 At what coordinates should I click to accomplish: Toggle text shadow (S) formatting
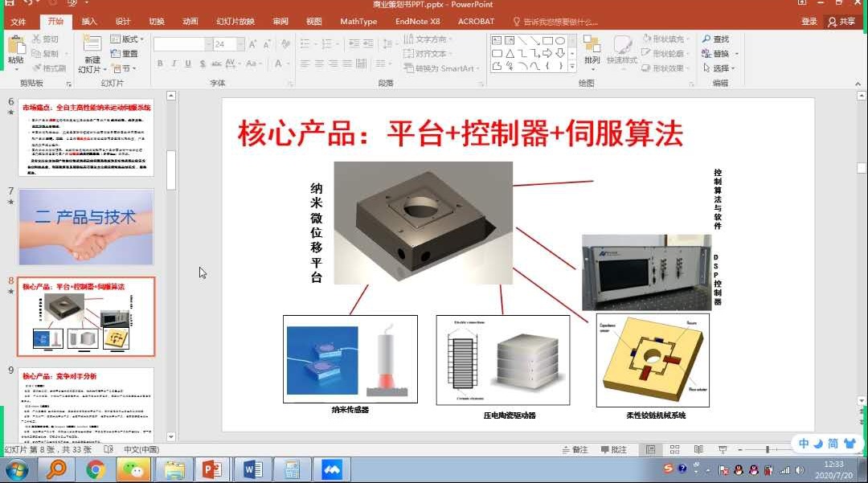(203, 63)
